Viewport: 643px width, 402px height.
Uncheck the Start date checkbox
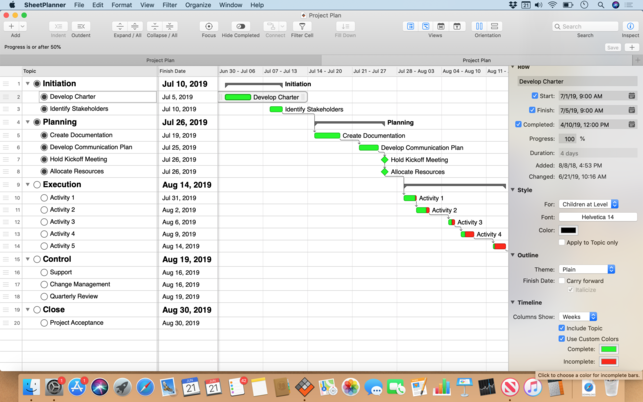pyautogui.click(x=535, y=96)
